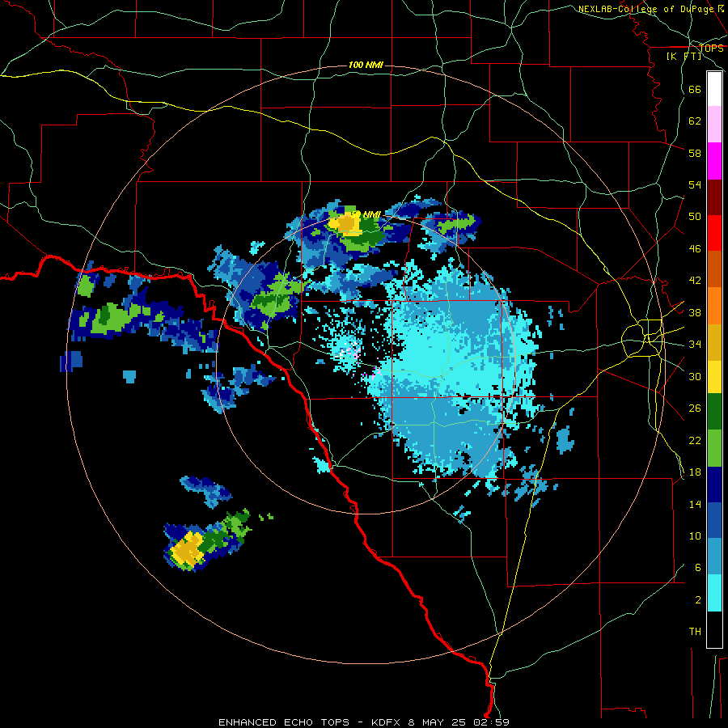
Task: Click the '02:59' timestamp text
Action: tap(491, 722)
